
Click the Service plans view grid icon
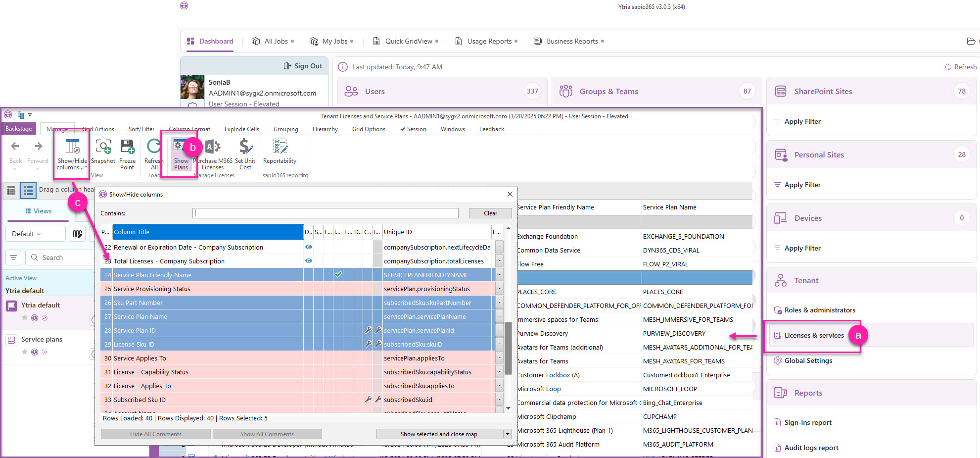(x=11, y=340)
